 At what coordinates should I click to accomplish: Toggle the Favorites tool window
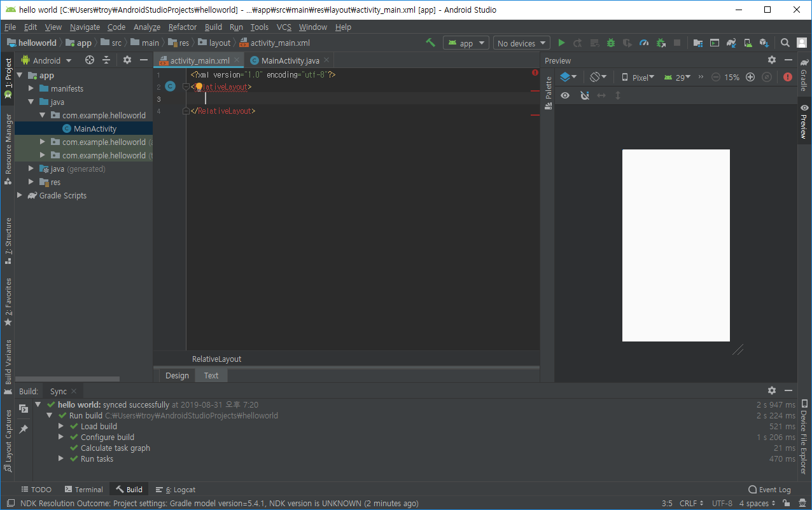8,302
